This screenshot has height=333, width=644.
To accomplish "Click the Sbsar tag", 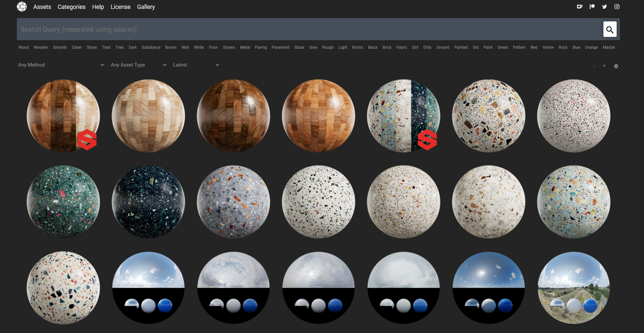I will [299, 47].
